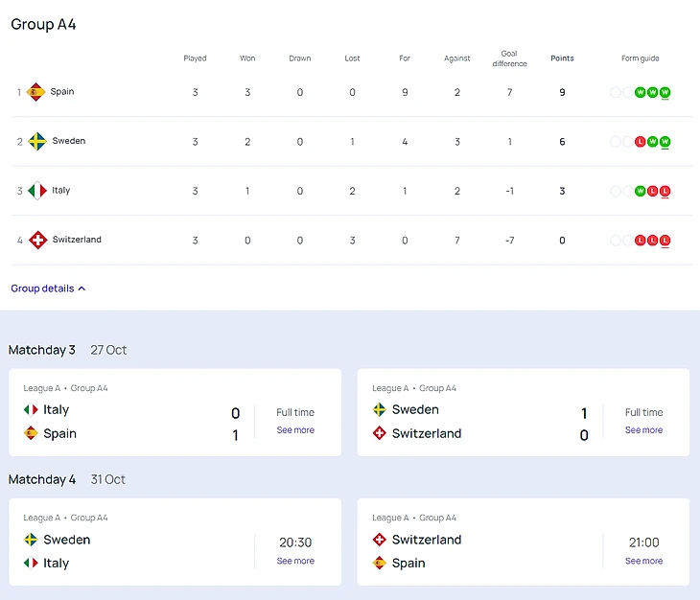Click Italy's flag icon in standings table
The width and height of the screenshot is (700, 600).
(x=36, y=191)
